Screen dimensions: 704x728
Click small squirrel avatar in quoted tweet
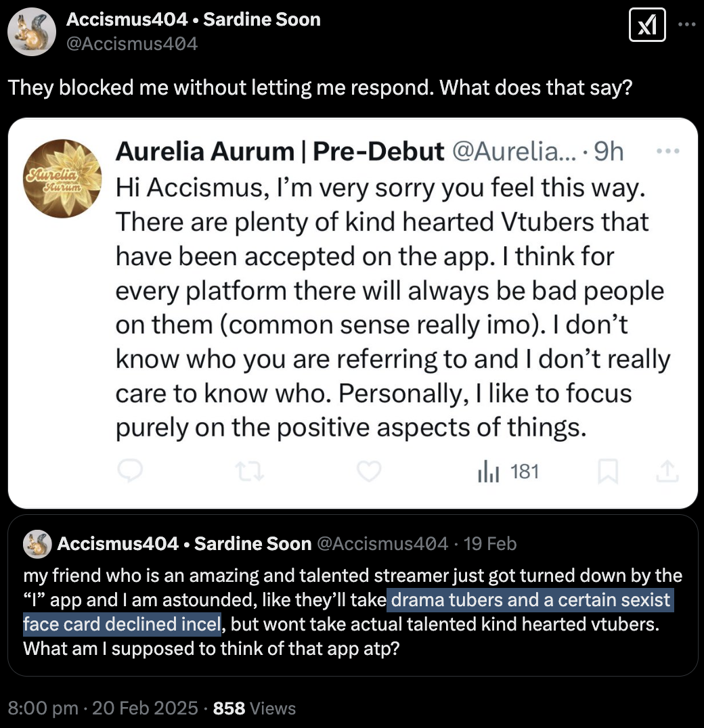point(37,543)
